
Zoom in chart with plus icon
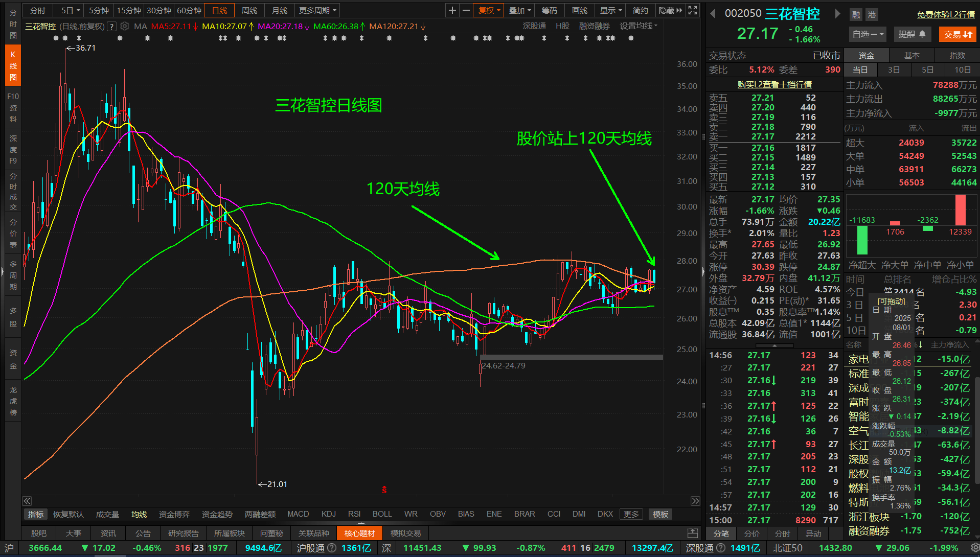[452, 10]
